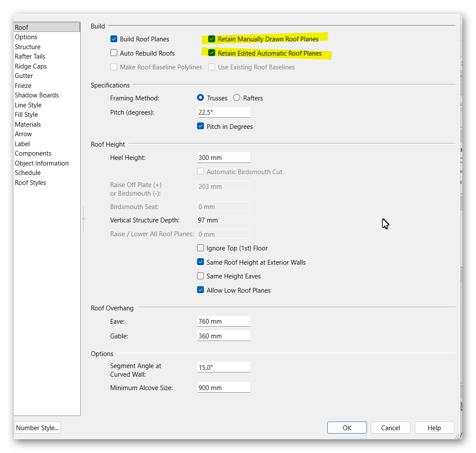Click the Pitch (degrees) input field

coord(223,112)
